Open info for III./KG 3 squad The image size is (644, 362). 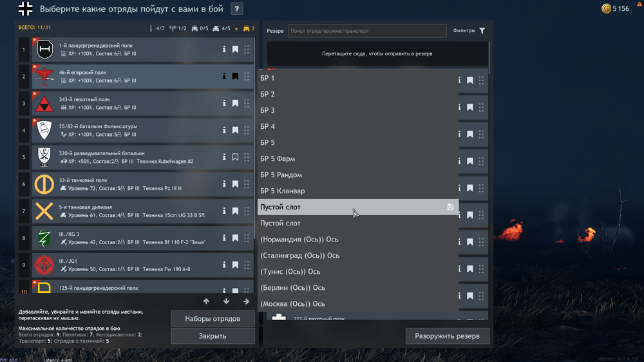[x=224, y=238]
